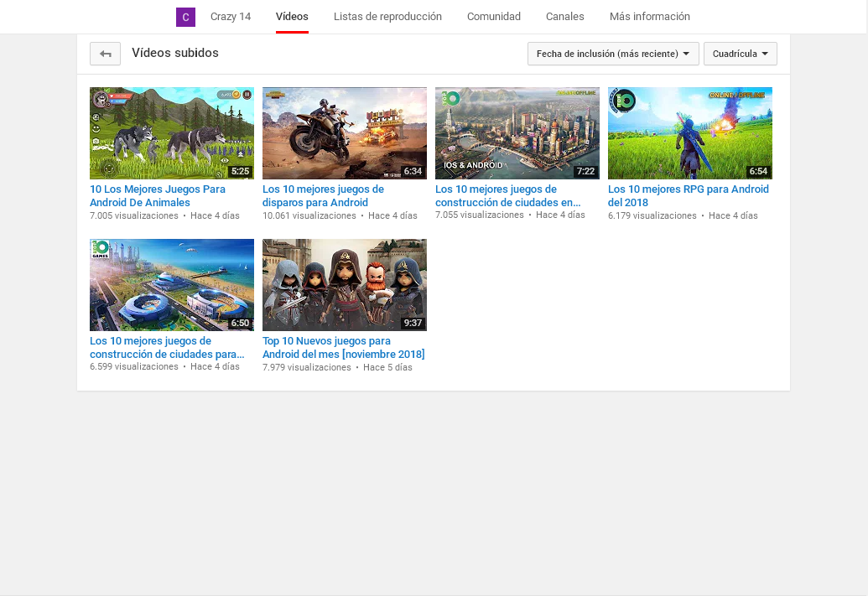Click the Hace 5 días text
The height and width of the screenshot is (596, 868).
(x=387, y=367)
